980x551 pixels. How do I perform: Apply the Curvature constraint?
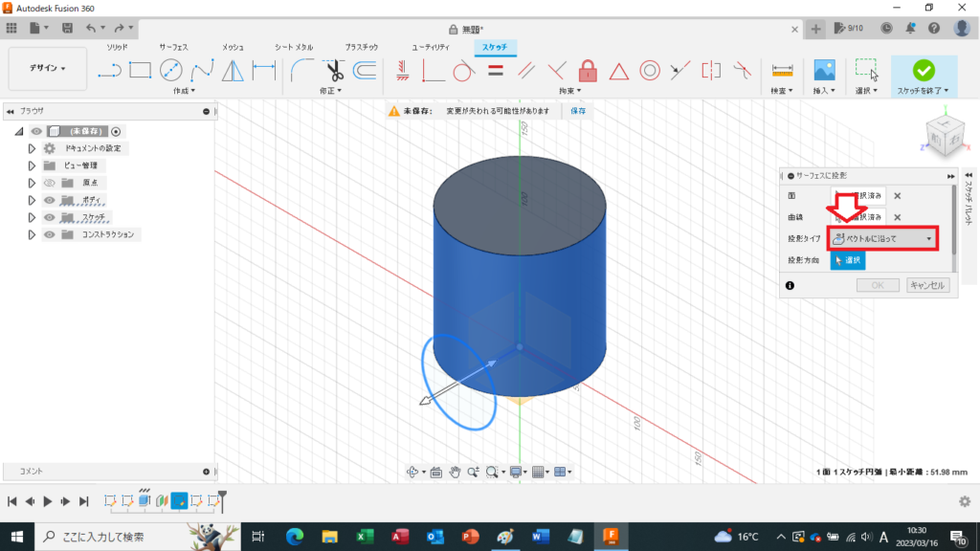tap(742, 71)
